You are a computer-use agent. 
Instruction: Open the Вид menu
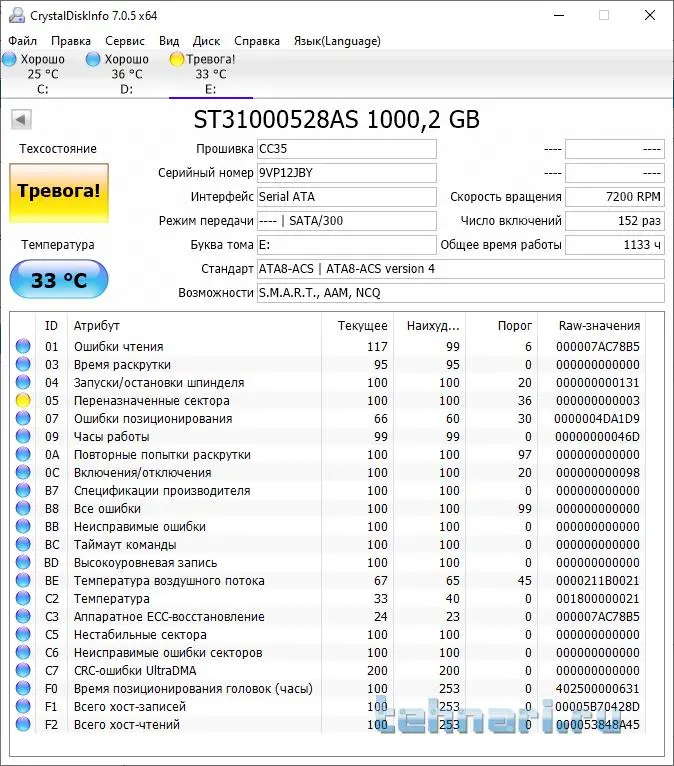click(x=169, y=41)
